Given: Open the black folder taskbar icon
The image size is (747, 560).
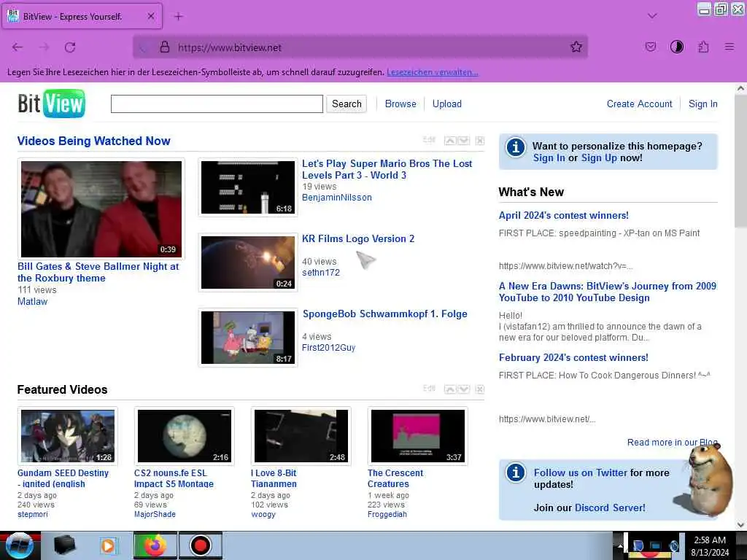Looking at the screenshot, I should [65, 545].
